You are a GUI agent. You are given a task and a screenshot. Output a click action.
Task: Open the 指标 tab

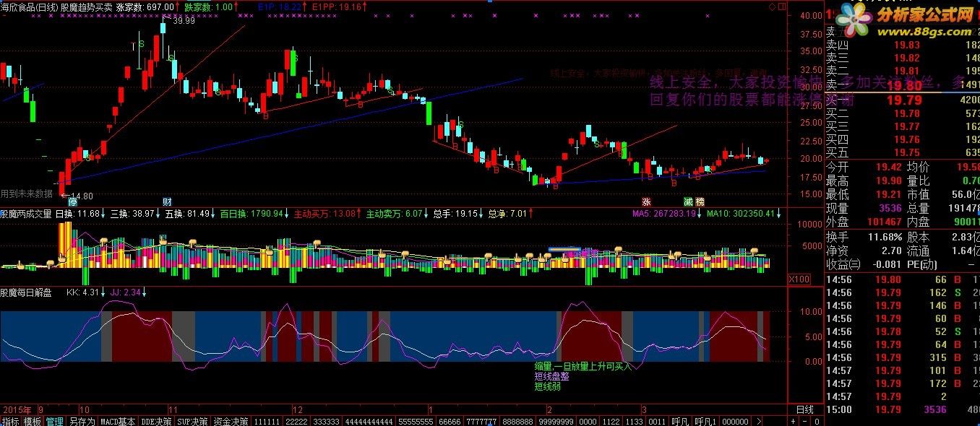tap(10, 421)
